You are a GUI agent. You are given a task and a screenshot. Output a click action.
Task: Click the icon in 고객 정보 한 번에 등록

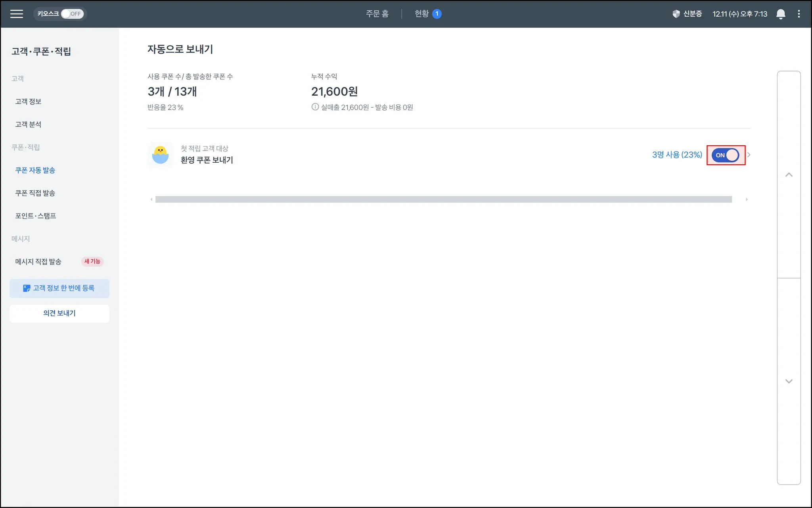click(x=27, y=288)
